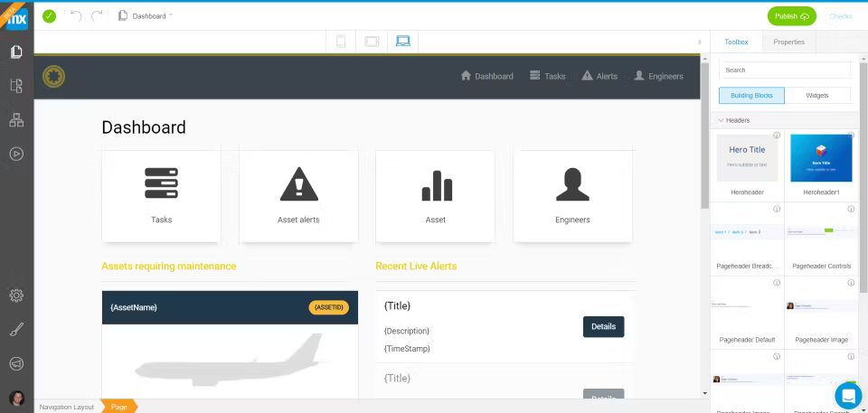
Task: Click info icon on Pageheader Controls block
Action: (851, 209)
